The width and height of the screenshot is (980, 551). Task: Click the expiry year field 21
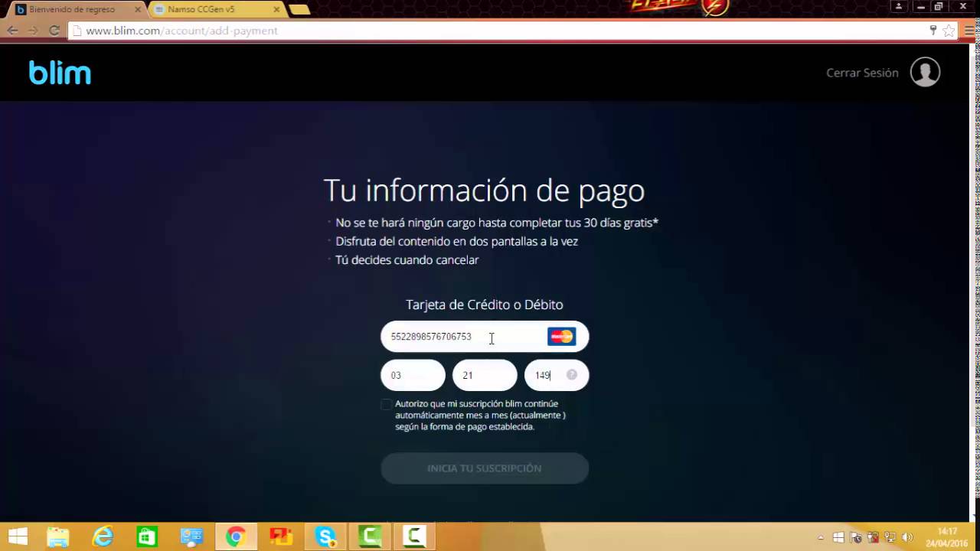click(485, 375)
